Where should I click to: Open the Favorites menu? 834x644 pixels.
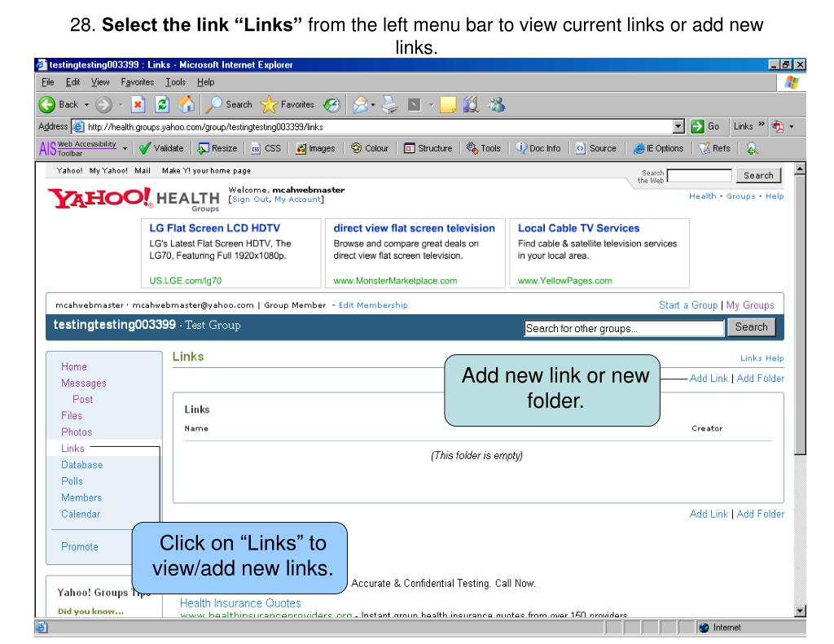click(137, 82)
